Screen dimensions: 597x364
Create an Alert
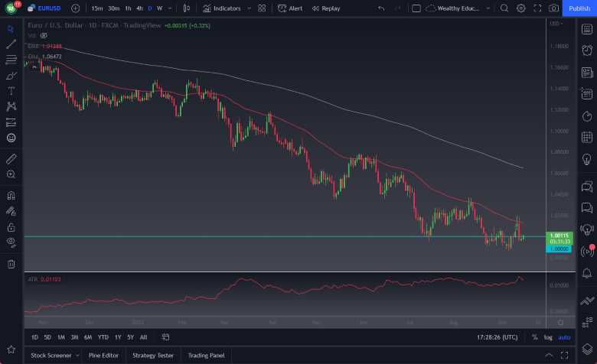coord(290,8)
